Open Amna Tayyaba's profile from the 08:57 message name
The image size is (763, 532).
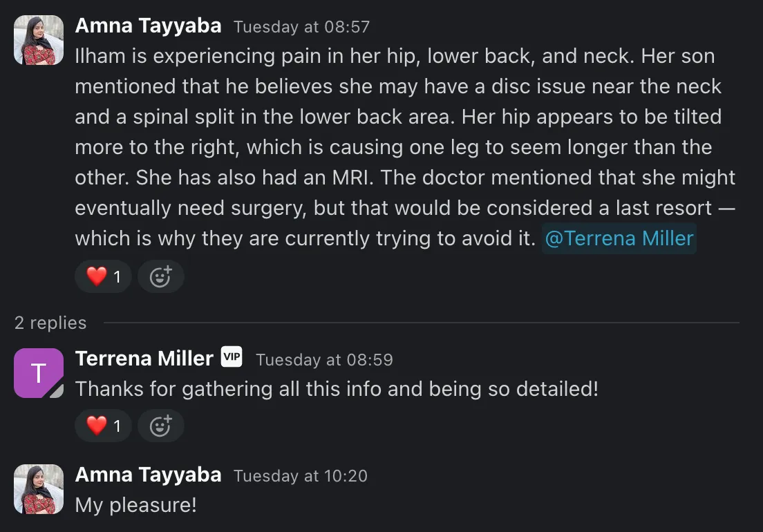click(148, 26)
